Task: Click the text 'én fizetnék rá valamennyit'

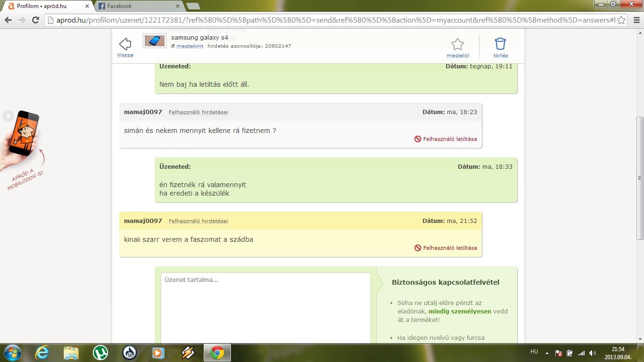Action: (x=203, y=185)
